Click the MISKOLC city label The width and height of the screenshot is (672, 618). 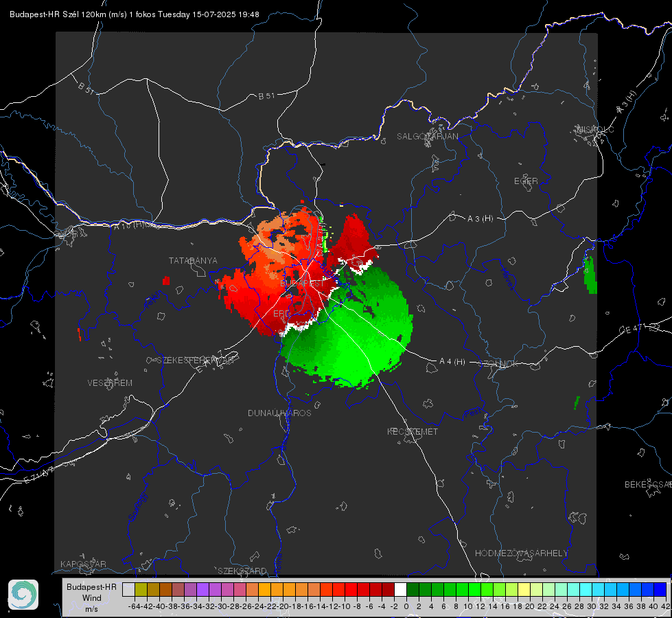595,129
